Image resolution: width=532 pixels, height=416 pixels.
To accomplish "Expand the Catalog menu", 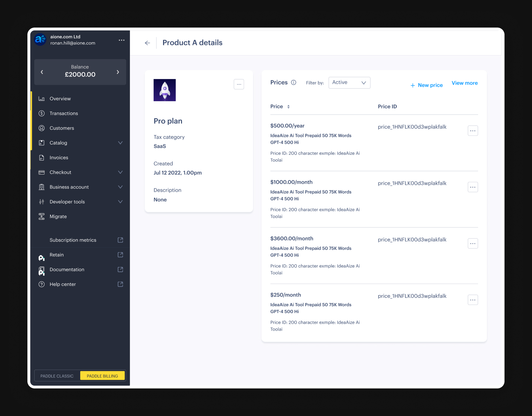I will click(x=120, y=143).
